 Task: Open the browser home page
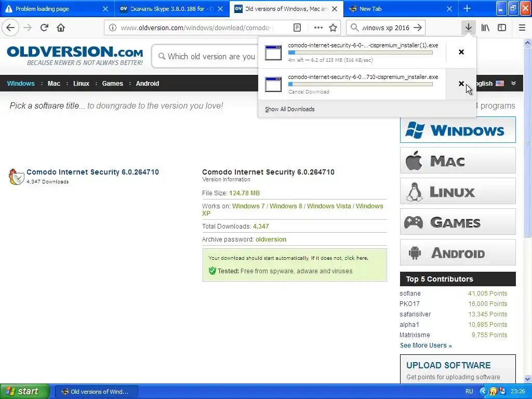[x=61, y=28]
